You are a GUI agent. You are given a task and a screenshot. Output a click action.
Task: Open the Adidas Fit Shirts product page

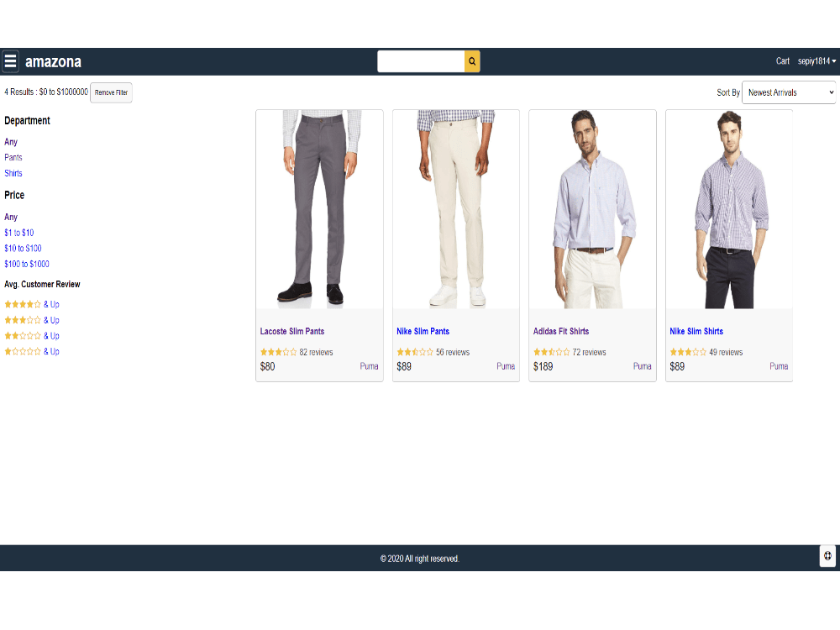(560, 331)
